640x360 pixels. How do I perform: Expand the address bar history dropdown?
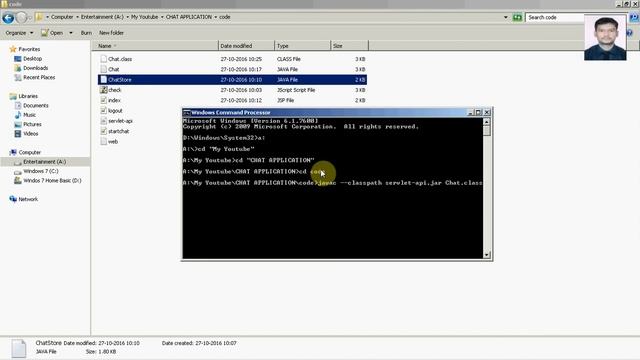click(x=506, y=17)
